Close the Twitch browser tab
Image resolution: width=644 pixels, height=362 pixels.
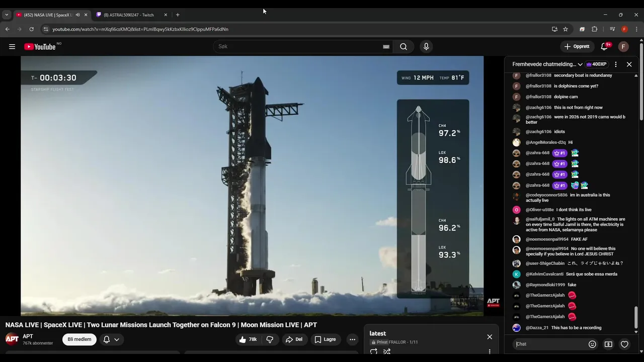coord(166,15)
